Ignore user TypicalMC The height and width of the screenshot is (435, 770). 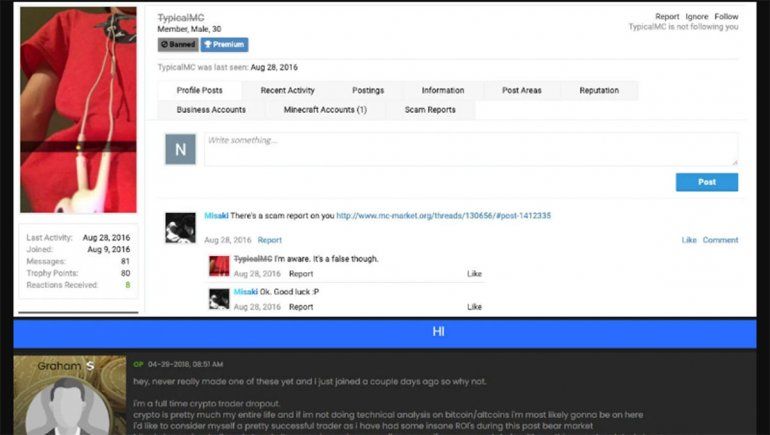[697, 17]
